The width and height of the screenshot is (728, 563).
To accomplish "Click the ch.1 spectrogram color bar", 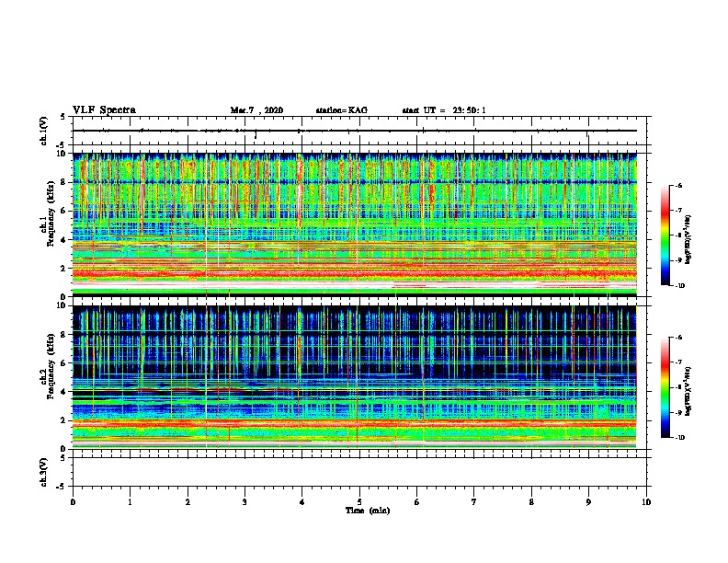I will point(665,236).
